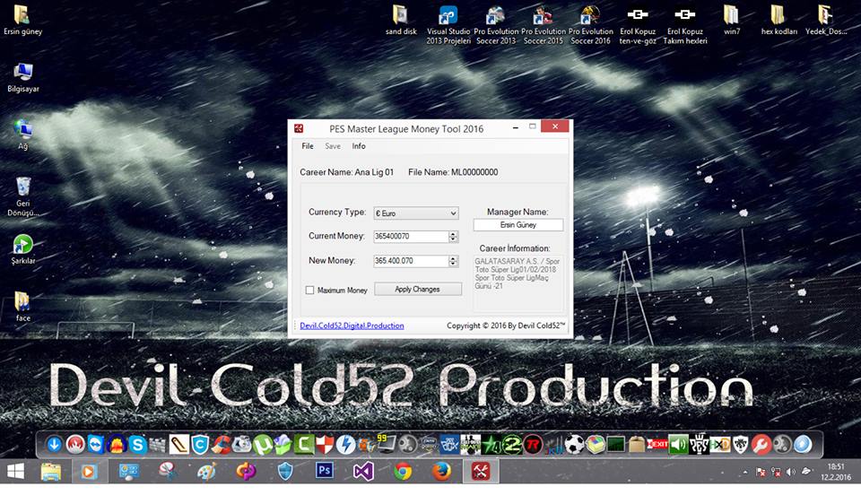The image size is (861, 504).
Task: Launch Daemon Tools lightning dock icon
Action: coord(345,444)
